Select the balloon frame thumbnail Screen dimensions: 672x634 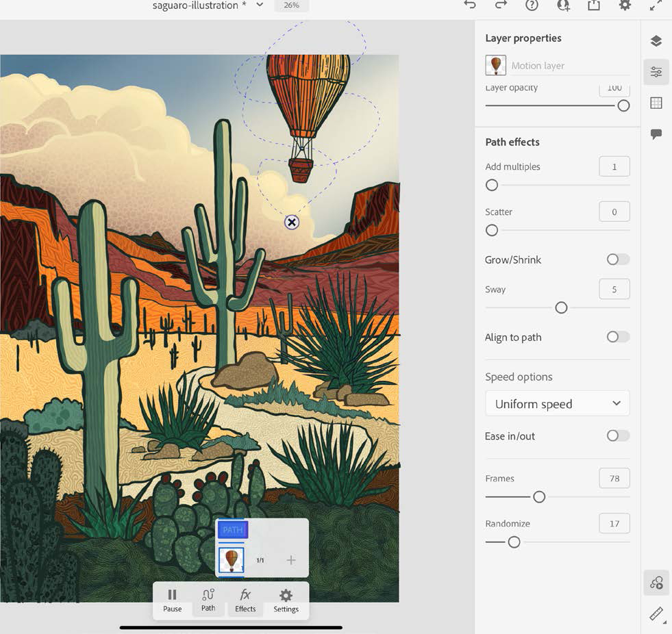pos(232,559)
